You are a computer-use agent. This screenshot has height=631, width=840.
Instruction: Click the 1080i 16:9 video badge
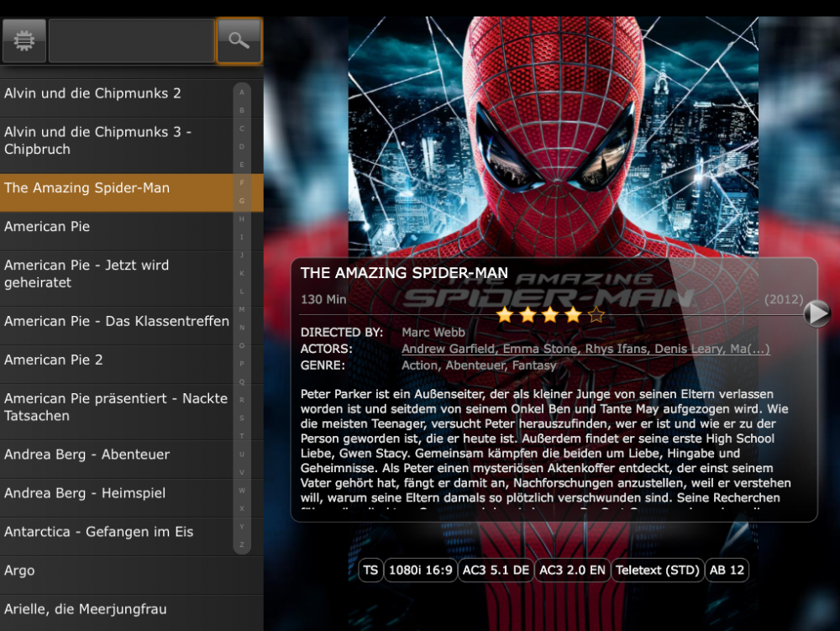point(420,571)
